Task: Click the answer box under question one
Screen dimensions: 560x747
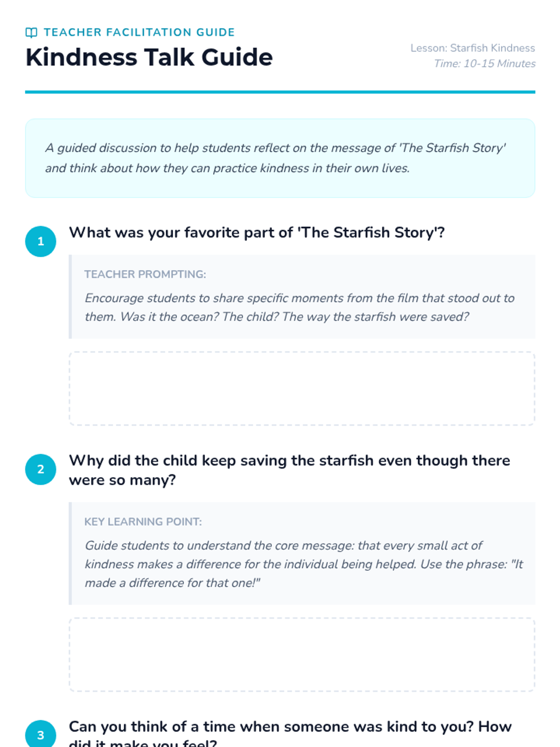Action: point(302,388)
